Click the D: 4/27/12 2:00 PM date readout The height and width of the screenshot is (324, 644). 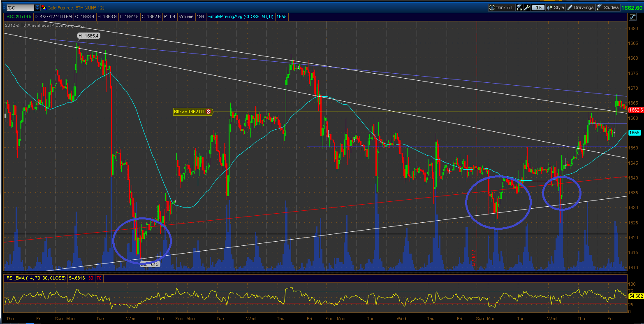pyautogui.click(x=53, y=16)
